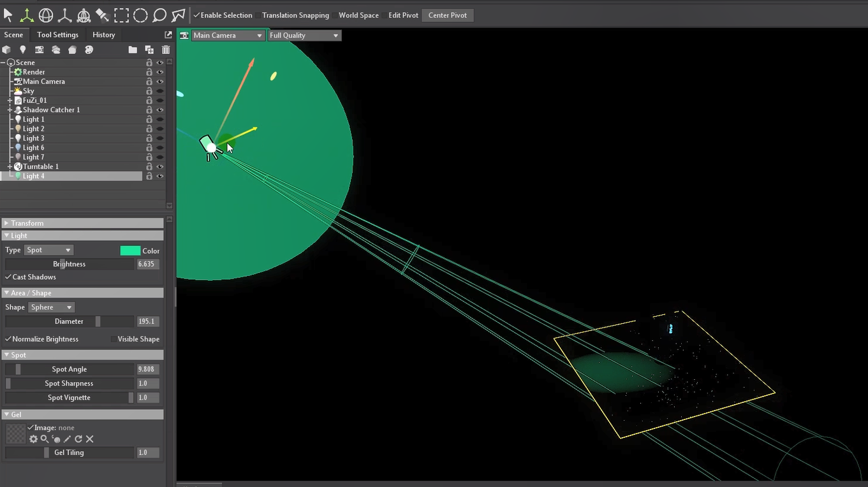
Task: Open the light Type dropdown
Action: pyautogui.click(x=49, y=250)
